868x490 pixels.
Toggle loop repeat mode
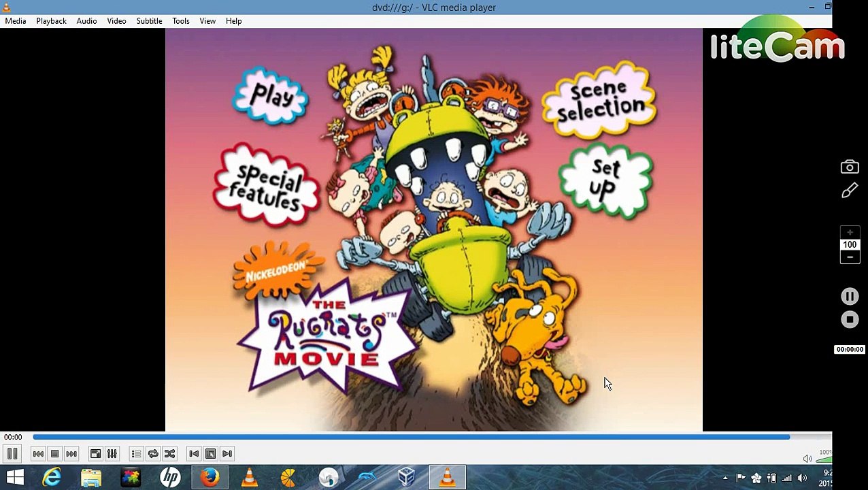153,454
